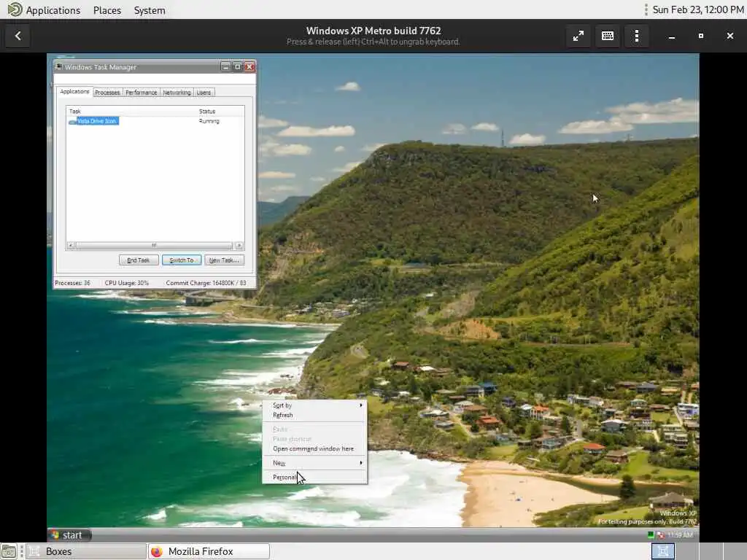Toggle fullscreen in Boxes header
Viewport: 747px width, 560px height.
pyautogui.click(x=578, y=36)
